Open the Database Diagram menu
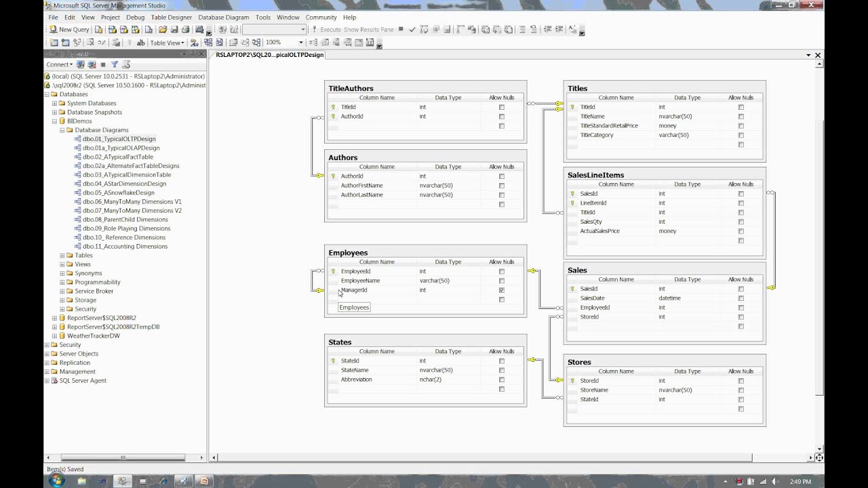Image resolution: width=868 pixels, height=488 pixels. [224, 17]
